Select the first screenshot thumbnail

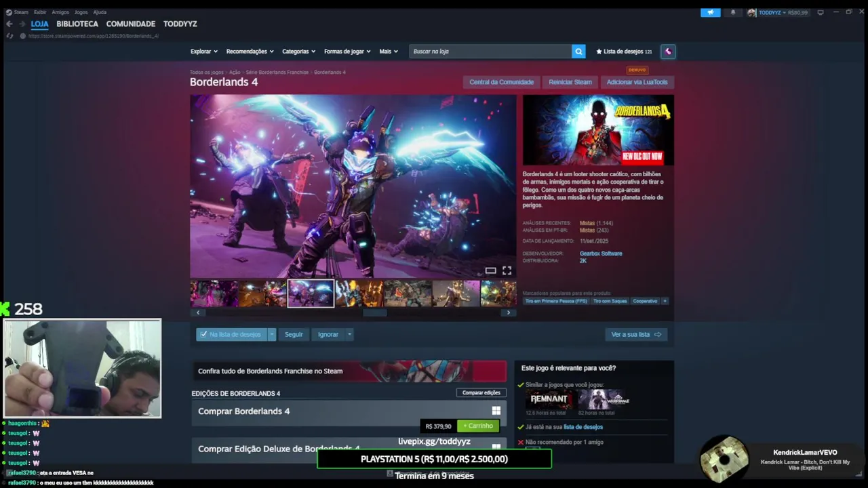coord(214,293)
